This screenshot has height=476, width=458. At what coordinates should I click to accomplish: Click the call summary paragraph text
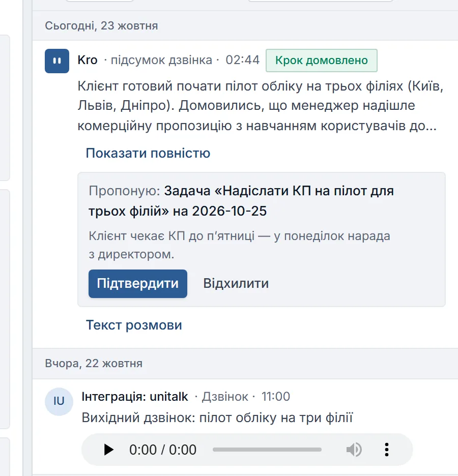(x=261, y=106)
